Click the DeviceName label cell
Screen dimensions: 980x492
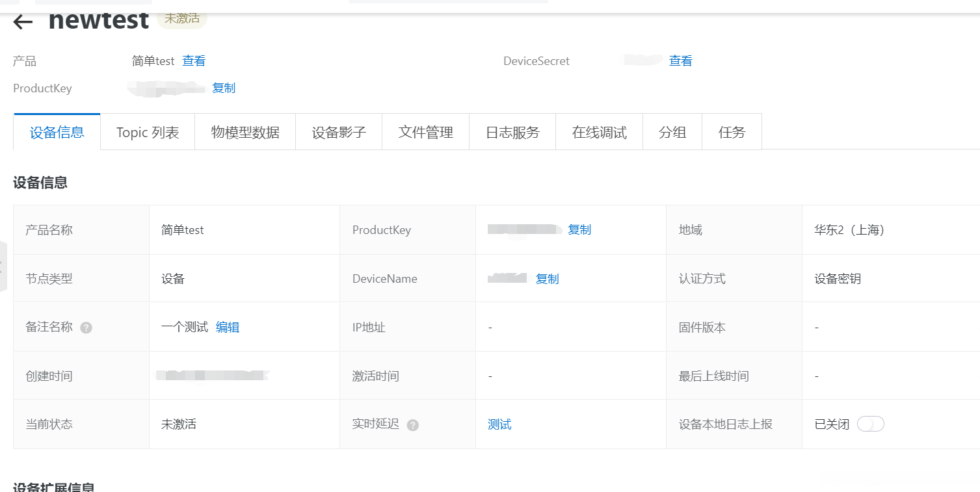[x=408, y=279]
